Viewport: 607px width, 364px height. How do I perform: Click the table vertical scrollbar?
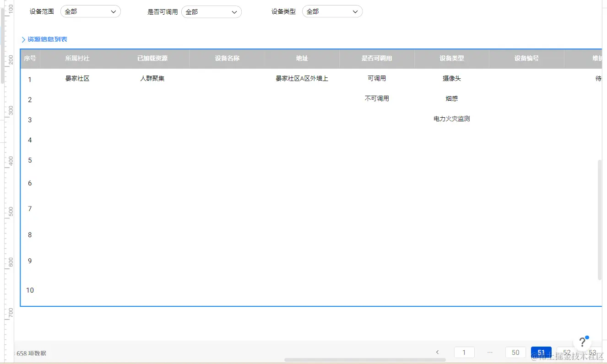[600, 220]
